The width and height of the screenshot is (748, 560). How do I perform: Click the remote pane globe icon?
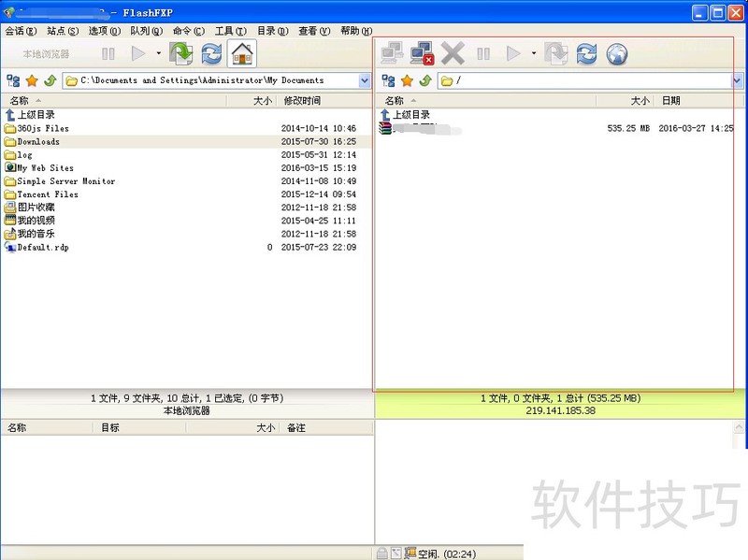[x=616, y=54]
